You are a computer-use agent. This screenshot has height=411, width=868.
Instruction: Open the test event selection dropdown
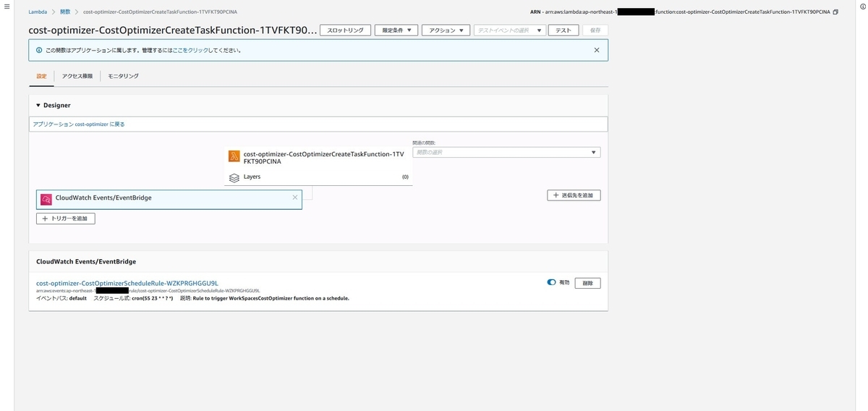(x=509, y=30)
